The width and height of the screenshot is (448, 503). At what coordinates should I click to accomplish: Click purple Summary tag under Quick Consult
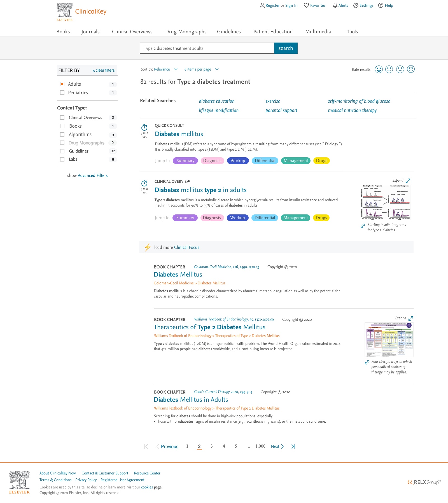coord(185,161)
